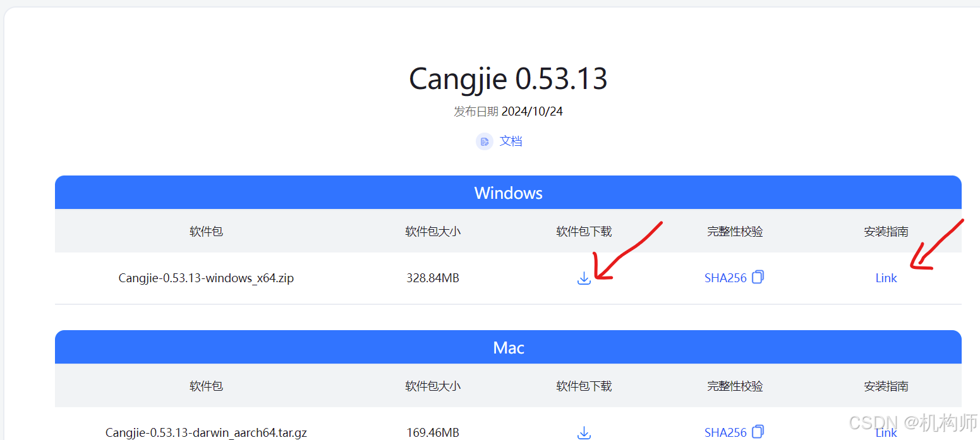The height and width of the screenshot is (440, 980).
Task: Click the Mac section header
Action: coord(508,347)
